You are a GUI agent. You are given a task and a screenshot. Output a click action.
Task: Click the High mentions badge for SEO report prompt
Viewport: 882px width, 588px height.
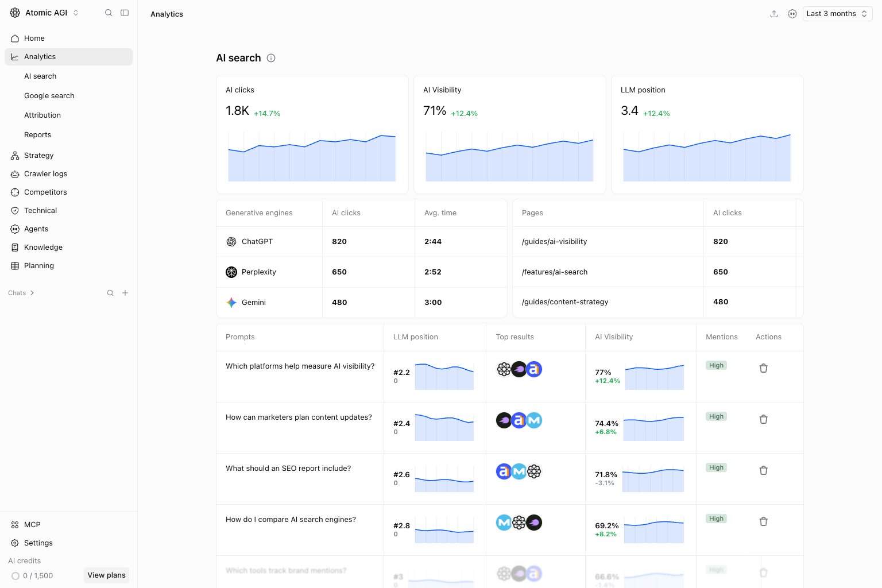(717, 467)
